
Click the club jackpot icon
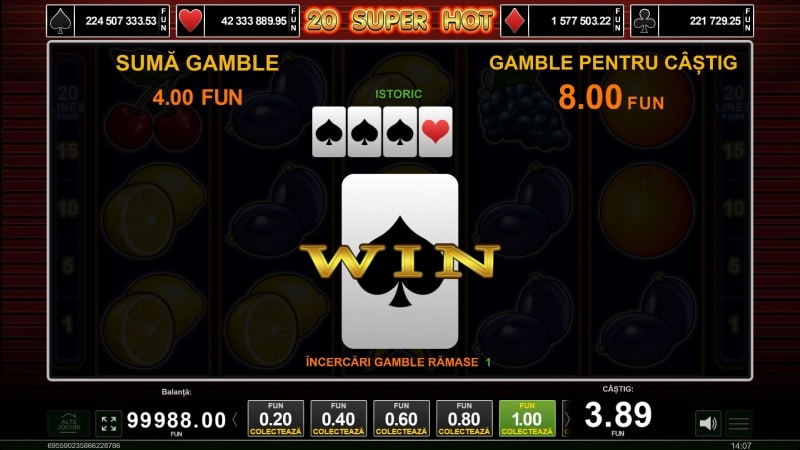tap(644, 21)
